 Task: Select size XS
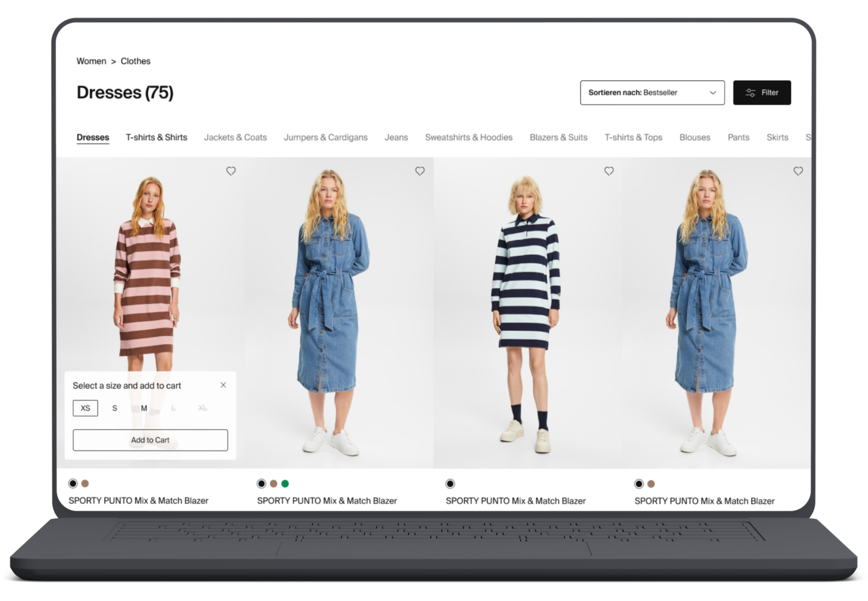(x=85, y=408)
